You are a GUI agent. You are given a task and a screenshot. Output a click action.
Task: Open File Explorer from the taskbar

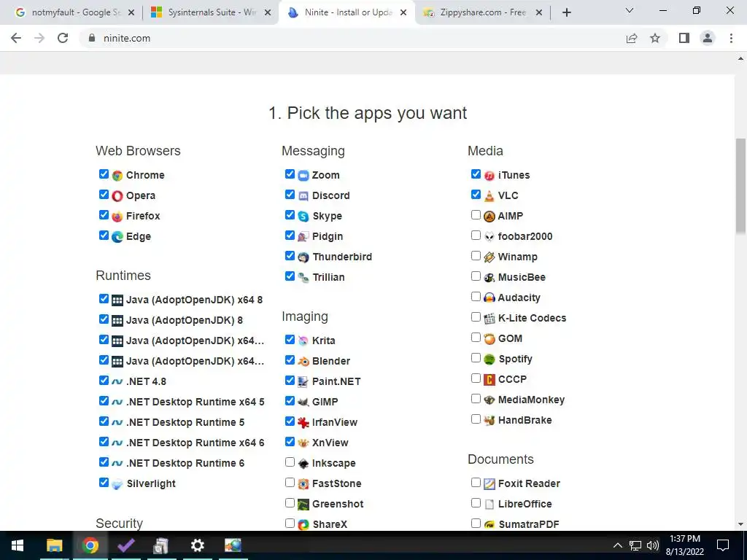(54, 545)
